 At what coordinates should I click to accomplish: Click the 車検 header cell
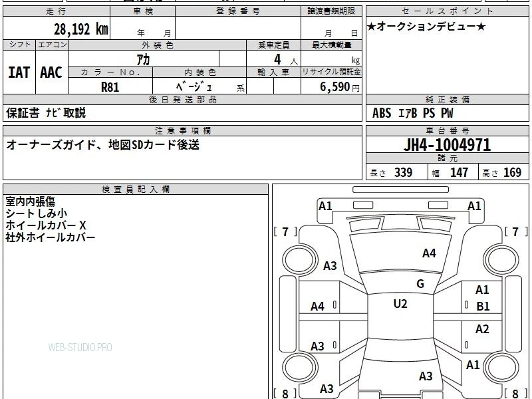coord(143,11)
